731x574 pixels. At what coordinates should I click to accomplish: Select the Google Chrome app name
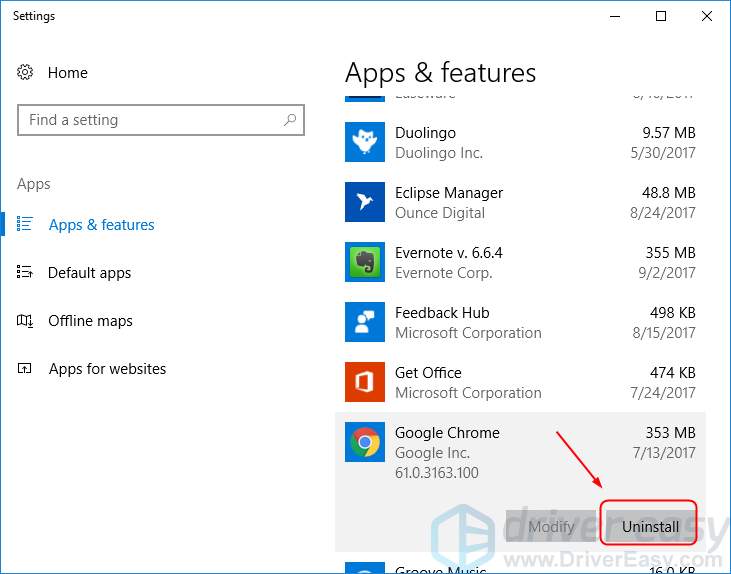(447, 433)
